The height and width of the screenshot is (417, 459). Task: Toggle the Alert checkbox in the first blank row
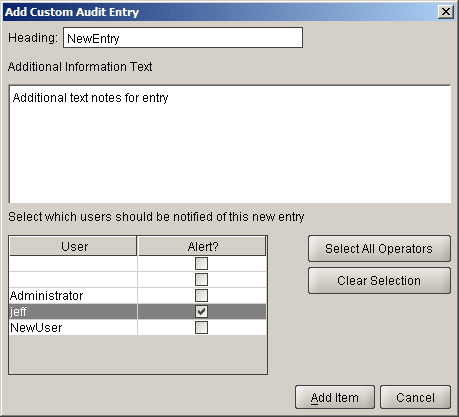point(201,264)
